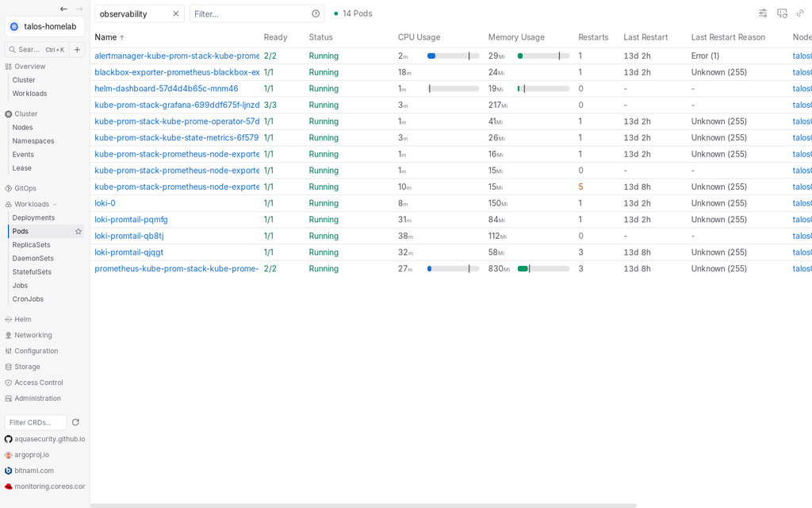Screen dimensions: 812x508
Task: Click the Filter CRDs input field
Action: coord(35,422)
